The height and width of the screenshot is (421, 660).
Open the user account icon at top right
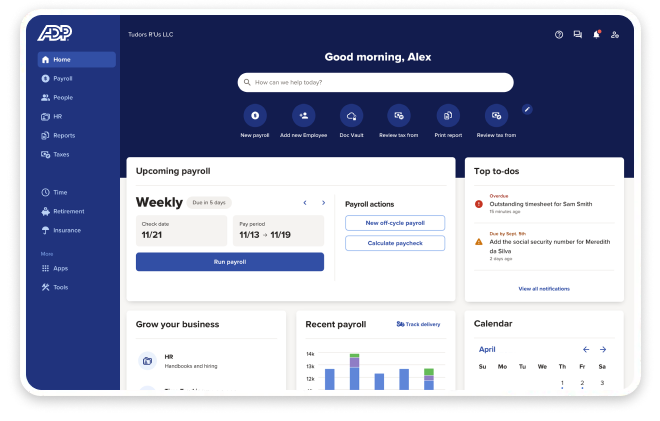(x=615, y=34)
